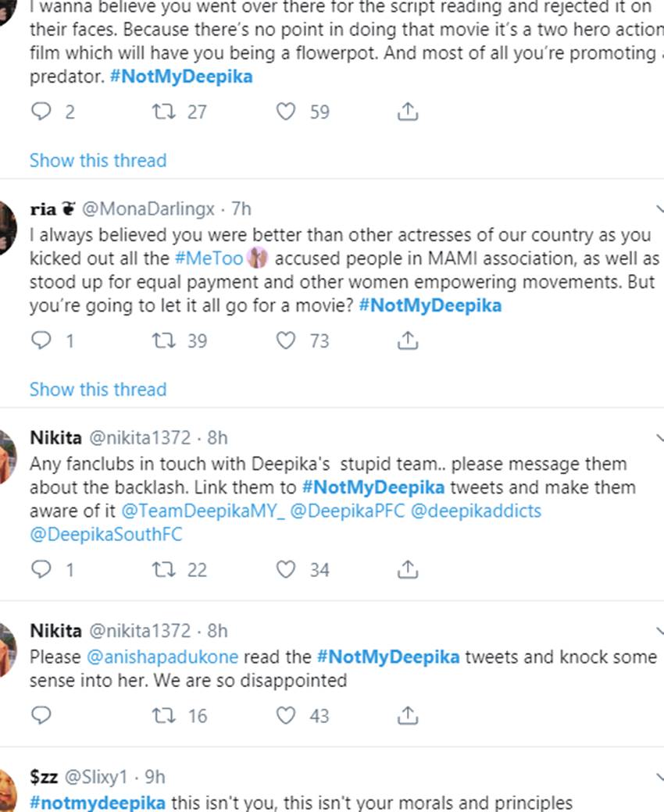Like ria's tweet with 73 likes

tap(287, 341)
